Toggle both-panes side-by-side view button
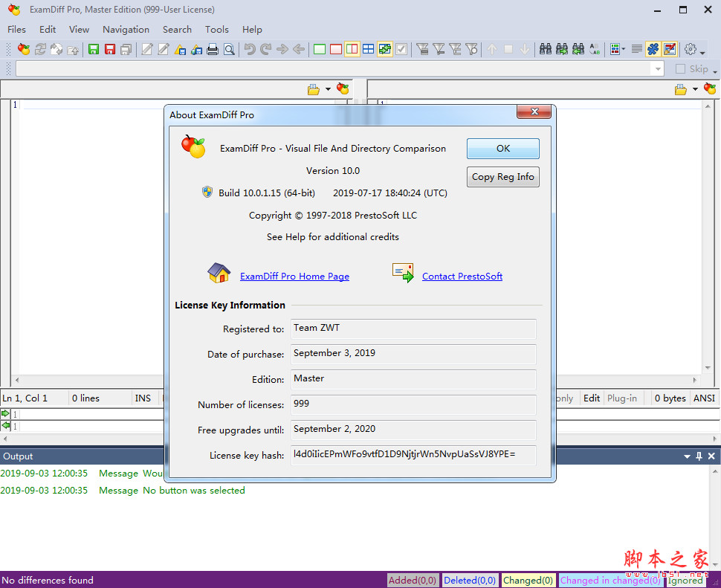The image size is (721, 588). pos(352,49)
